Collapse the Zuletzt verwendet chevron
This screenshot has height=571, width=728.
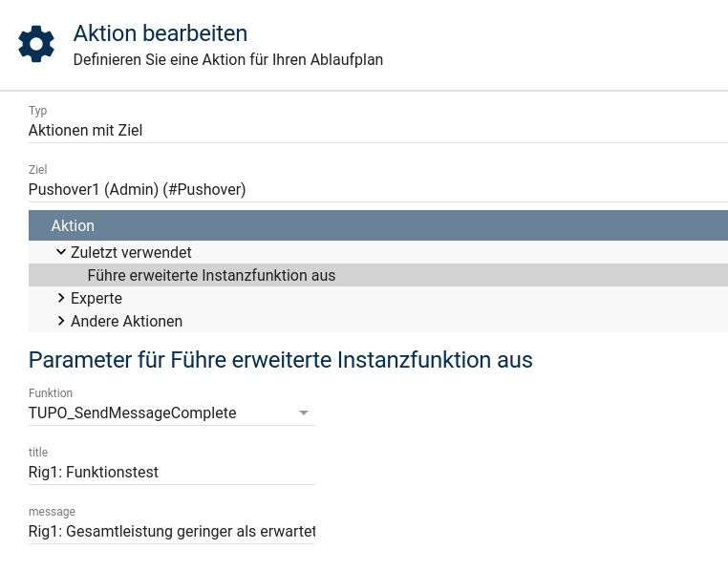(x=61, y=252)
